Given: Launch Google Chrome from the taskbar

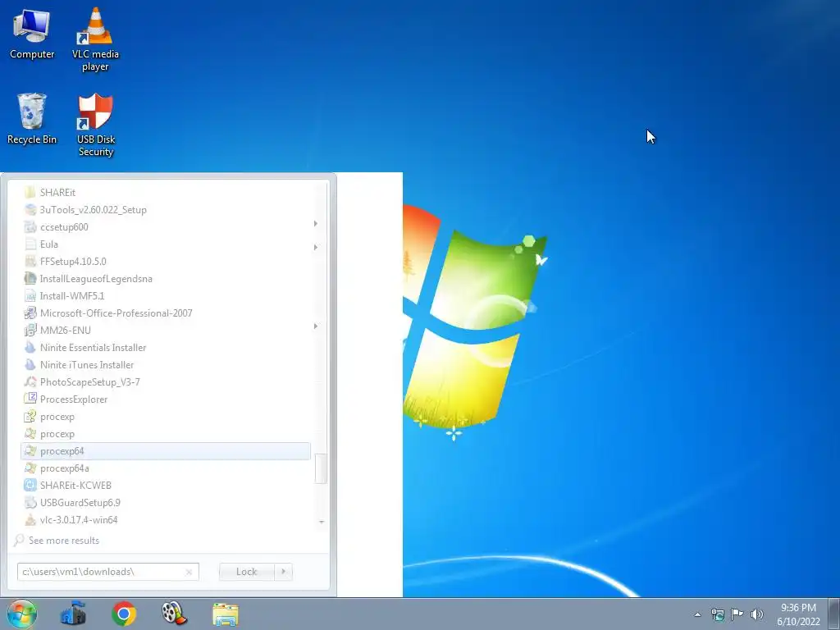Looking at the screenshot, I should click(x=124, y=614).
